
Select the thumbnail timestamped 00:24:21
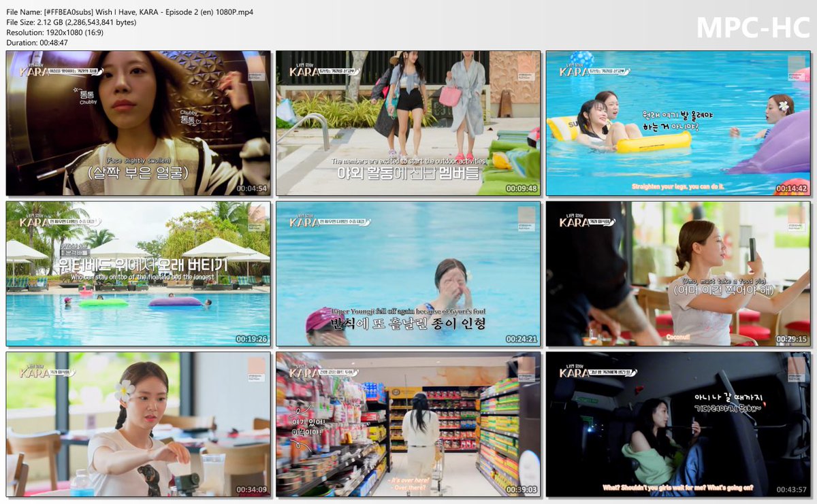pos(408,273)
